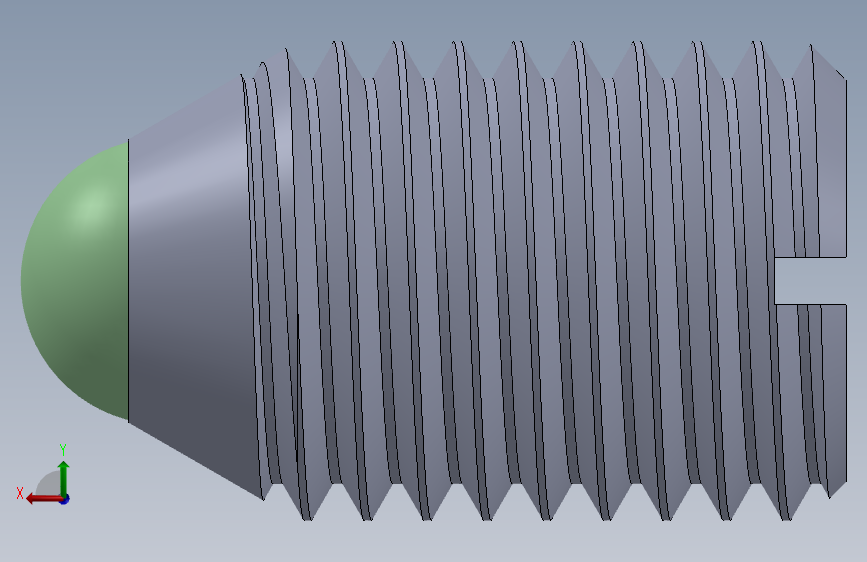867x562 pixels.
Task: Click the green Y axis arrow of triad
Action: tap(64, 477)
